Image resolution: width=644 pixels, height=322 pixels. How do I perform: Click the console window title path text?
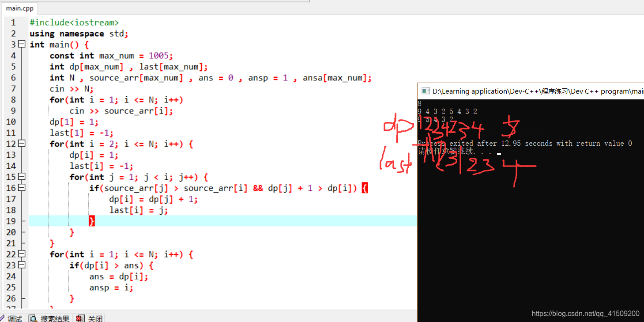[x=538, y=91]
